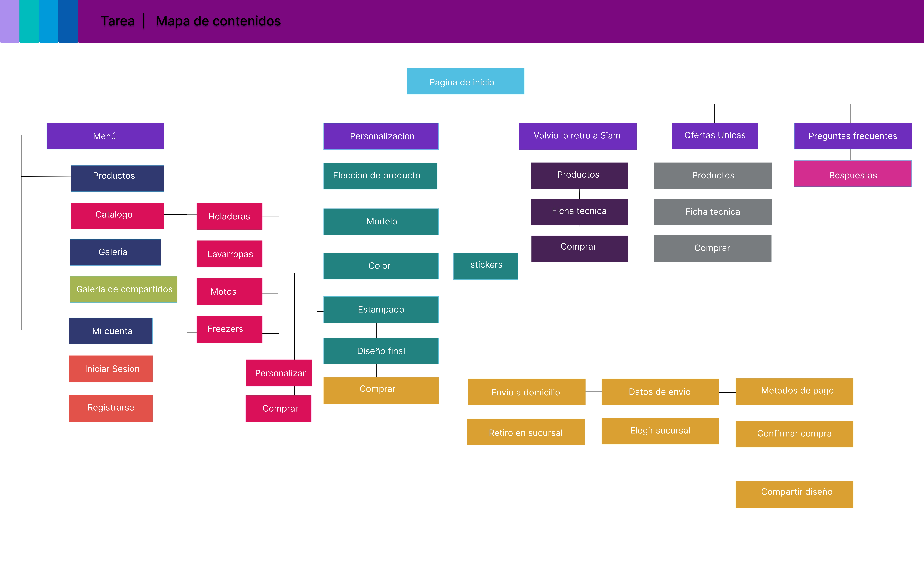Click the lavender color stripe in header
Viewport: 924px width, 573px height.
point(9,21)
